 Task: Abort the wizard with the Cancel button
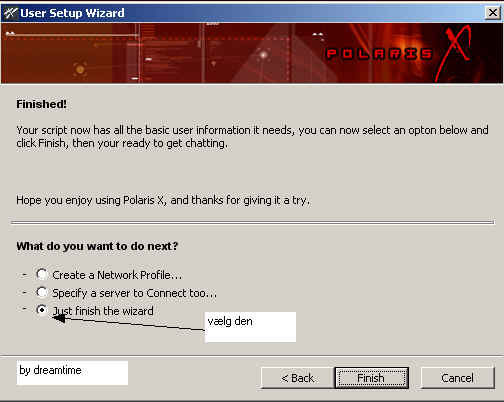[x=457, y=378]
